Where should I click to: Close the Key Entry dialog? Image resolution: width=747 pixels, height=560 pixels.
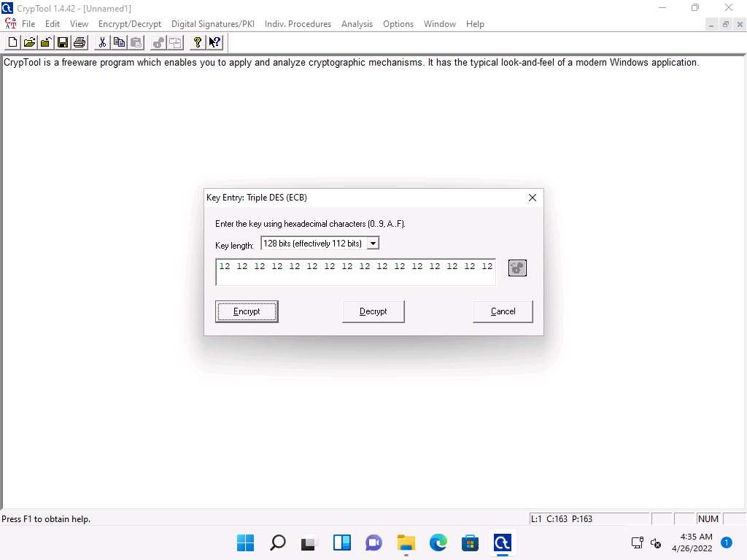[532, 198]
